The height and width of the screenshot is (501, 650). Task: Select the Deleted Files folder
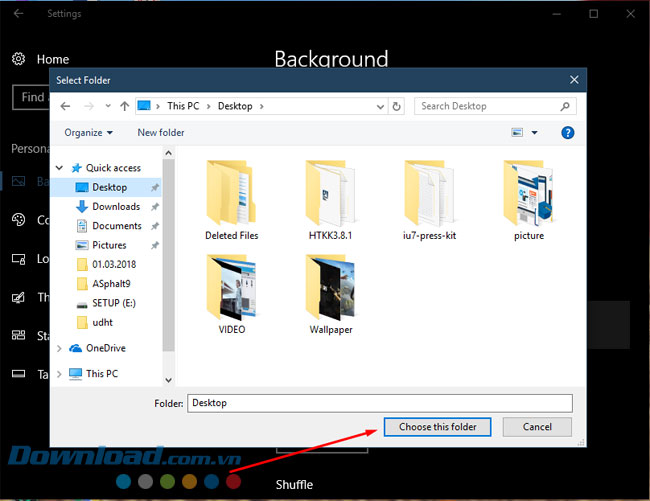click(231, 200)
